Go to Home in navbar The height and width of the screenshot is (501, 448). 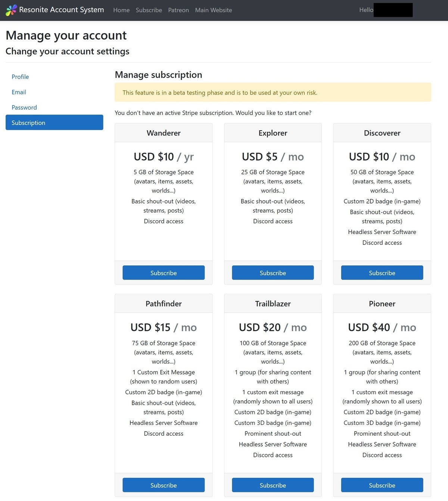pyautogui.click(x=121, y=10)
